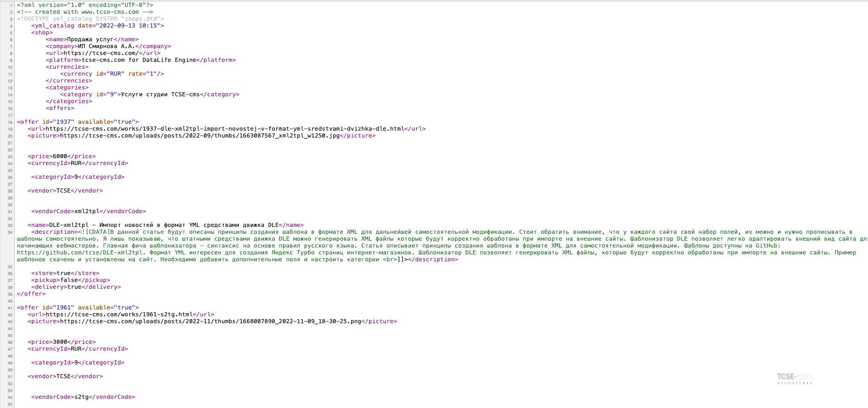Click the yml_catalog date 2022-09-13 10:15 tag
The width and height of the screenshot is (868, 408).
(98, 26)
